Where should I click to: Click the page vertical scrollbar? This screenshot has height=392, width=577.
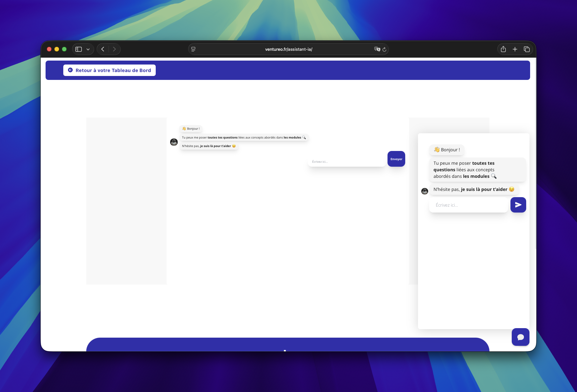click(x=535, y=154)
